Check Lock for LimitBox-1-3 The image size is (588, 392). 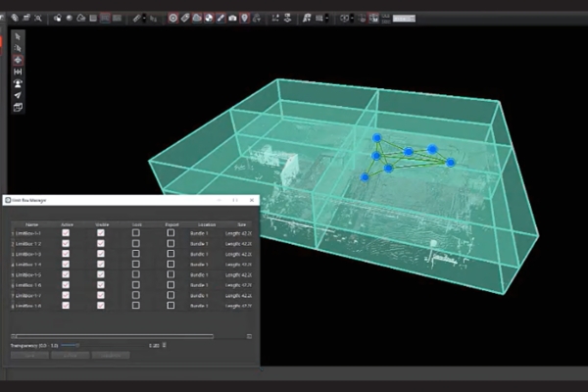136,254
